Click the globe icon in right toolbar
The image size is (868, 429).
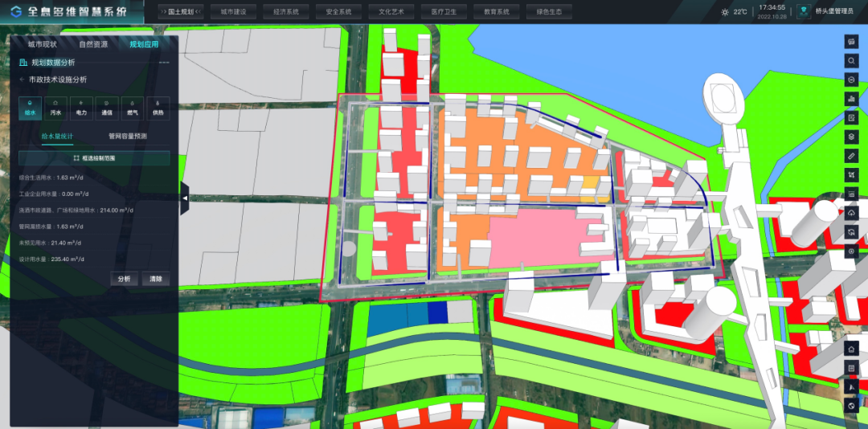coord(851,406)
